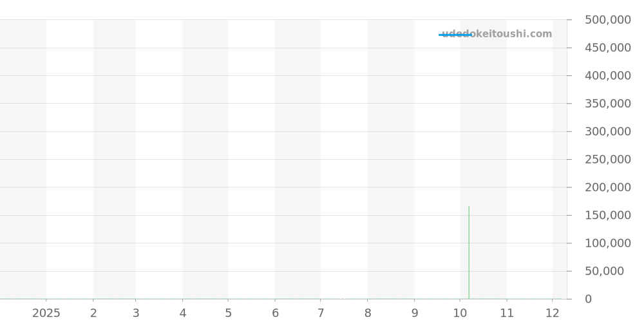Click the 500,000 y-axis label
This screenshot has width=644, height=322.
(x=607, y=20)
